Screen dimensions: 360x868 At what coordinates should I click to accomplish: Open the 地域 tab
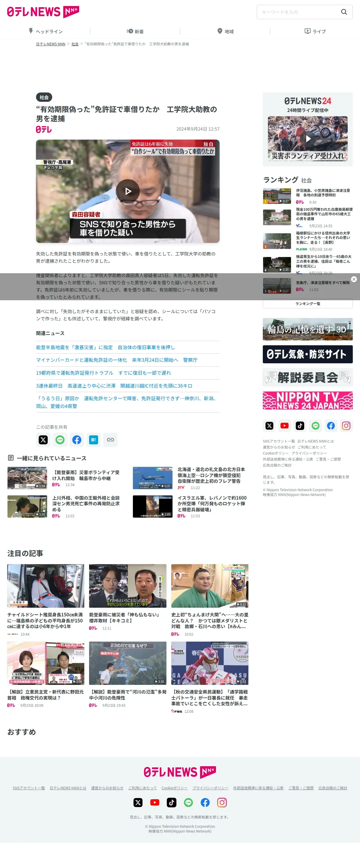225,31
